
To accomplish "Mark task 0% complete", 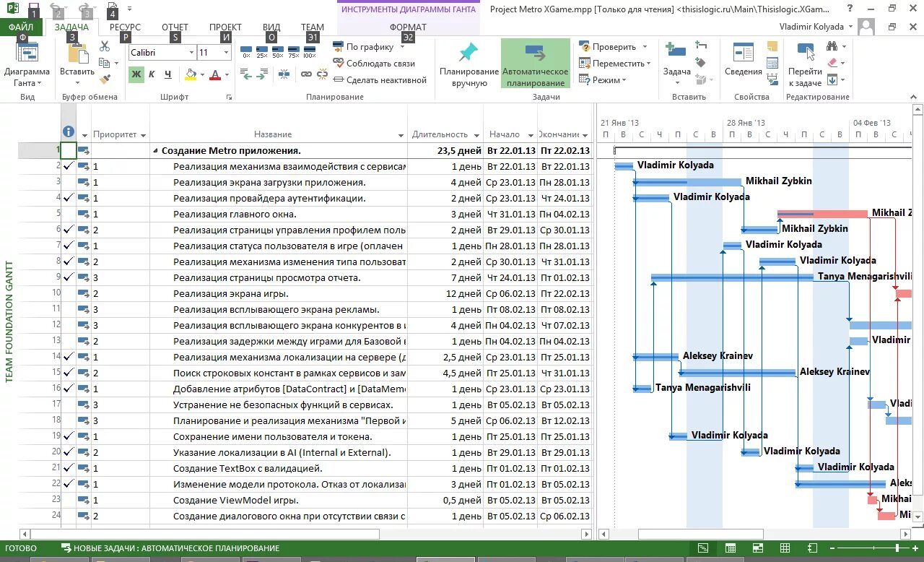I will [x=246, y=51].
